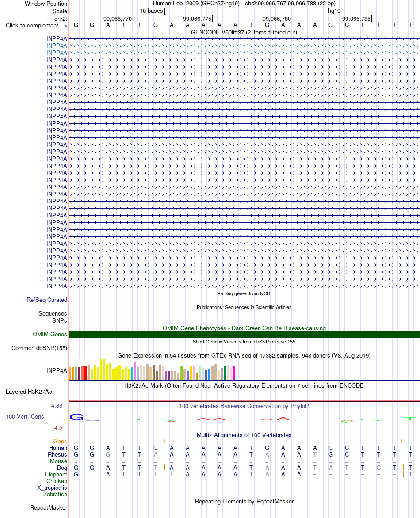Select the Mouse alignment row label
The height and width of the screenshot is (518, 420).
(58, 461)
